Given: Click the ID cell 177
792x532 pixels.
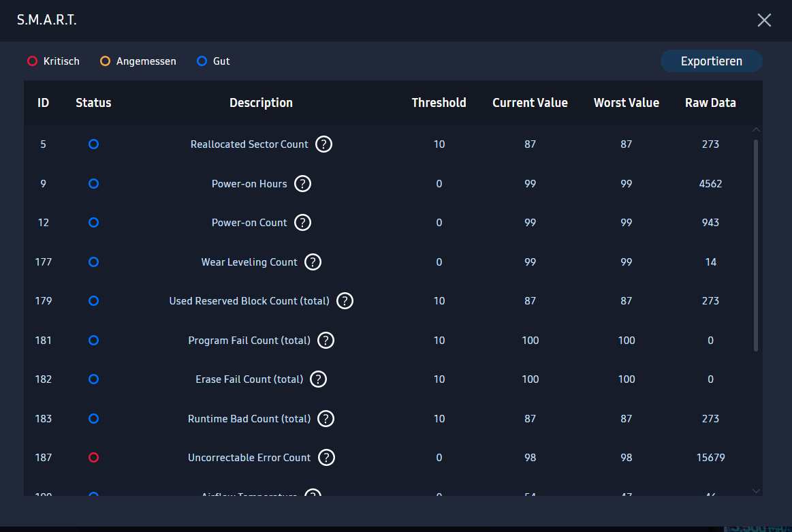Looking at the screenshot, I should pos(44,262).
